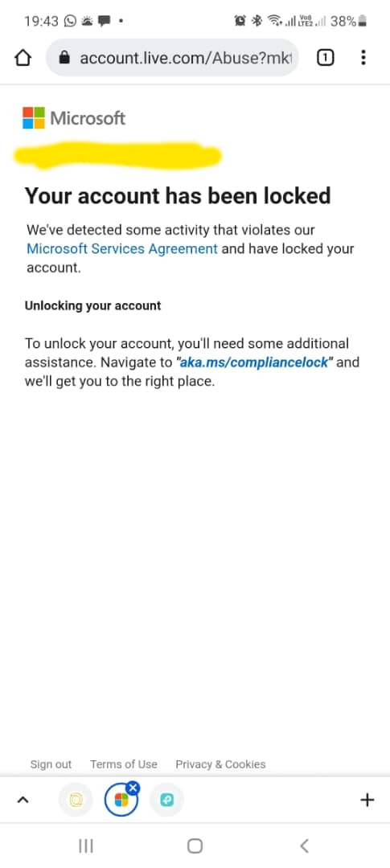Add a new tab with plus icon
The width and height of the screenshot is (390, 868).
click(x=367, y=800)
